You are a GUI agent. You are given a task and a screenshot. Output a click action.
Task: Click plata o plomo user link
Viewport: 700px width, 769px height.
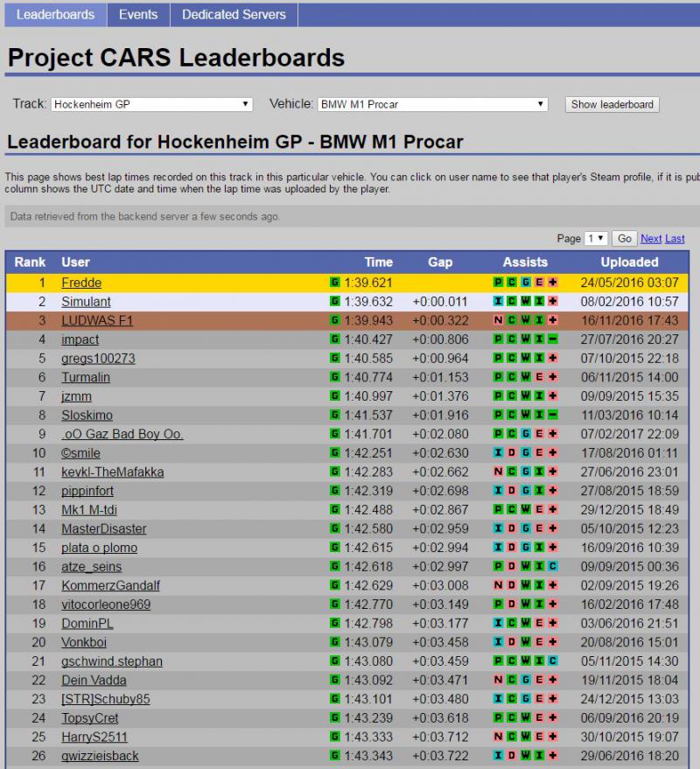[x=99, y=548]
